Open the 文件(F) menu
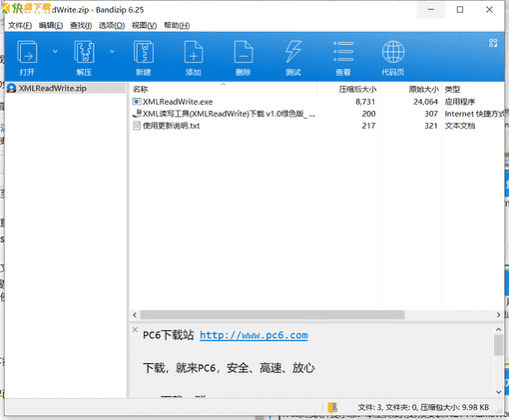The width and height of the screenshot is (509, 420). click(x=20, y=25)
